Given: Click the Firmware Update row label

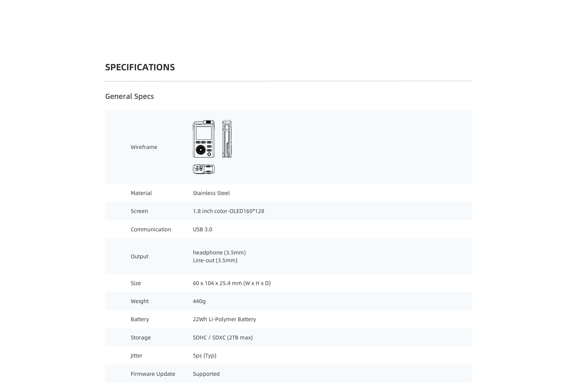Looking at the screenshot, I should coord(153,374).
